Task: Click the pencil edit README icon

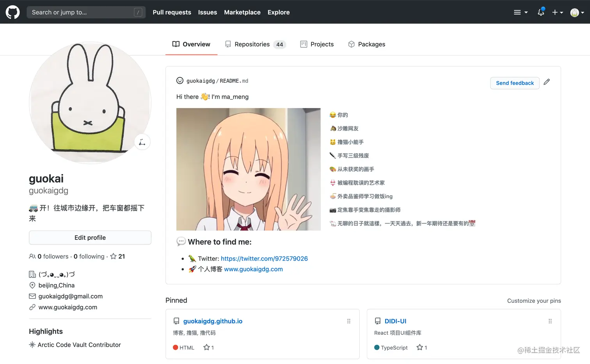Action: 547,82
